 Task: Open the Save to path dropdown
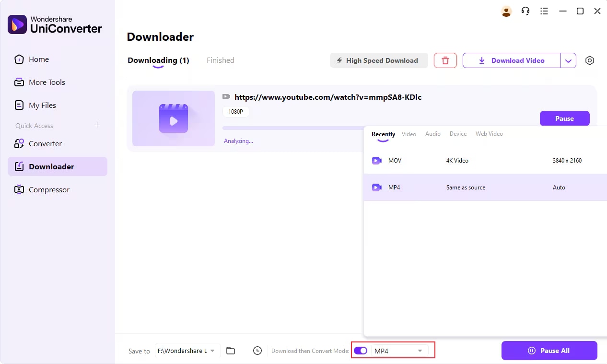188,351
